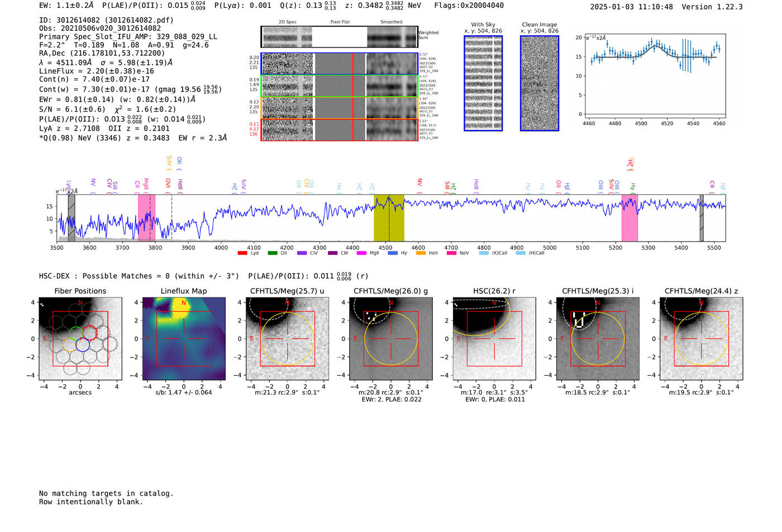Click the red dashed fiber circle
Viewport: 782px width, 532px height.
(x=90, y=333)
